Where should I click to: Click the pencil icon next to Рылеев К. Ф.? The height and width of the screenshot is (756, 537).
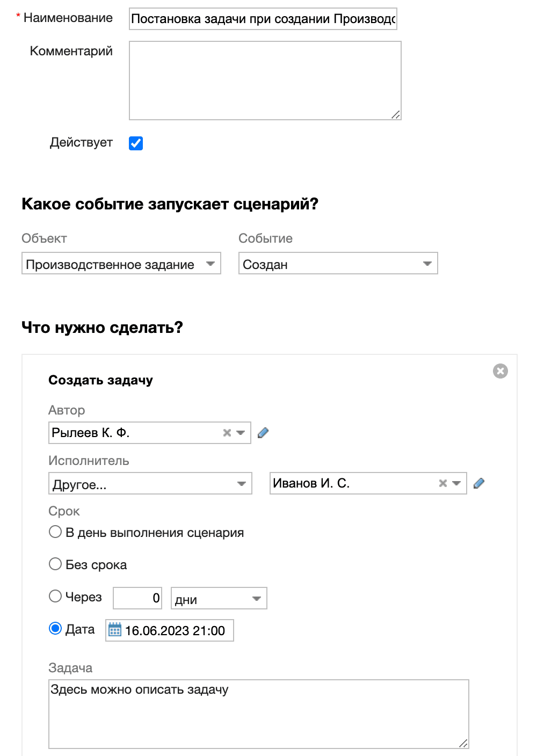point(263,432)
